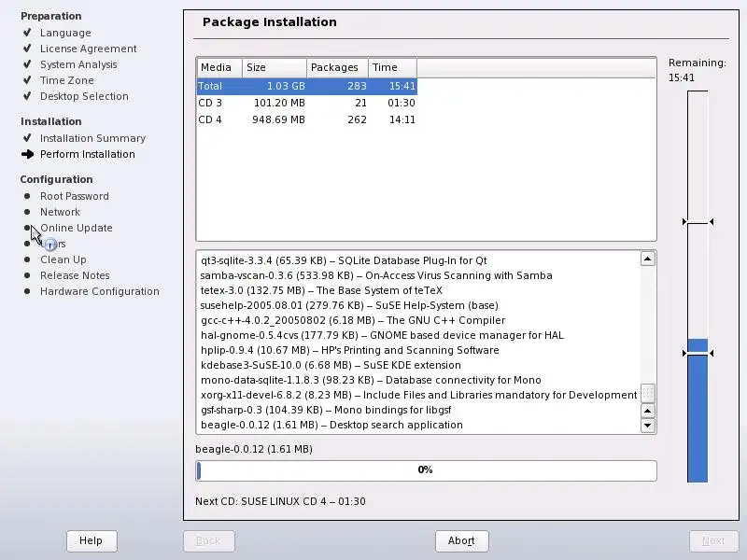Click the Desktop Selection step label
Viewport: 747px width, 560px height.
tap(84, 96)
